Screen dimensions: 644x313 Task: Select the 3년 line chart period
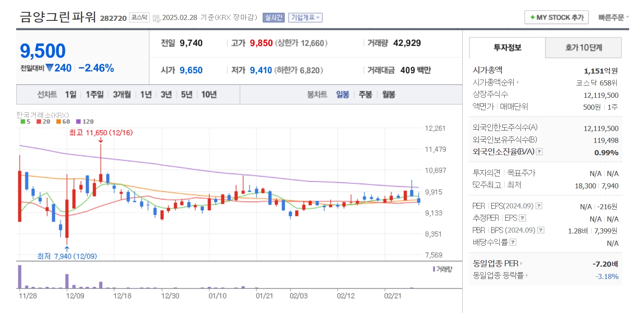click(x=166, y=94)
